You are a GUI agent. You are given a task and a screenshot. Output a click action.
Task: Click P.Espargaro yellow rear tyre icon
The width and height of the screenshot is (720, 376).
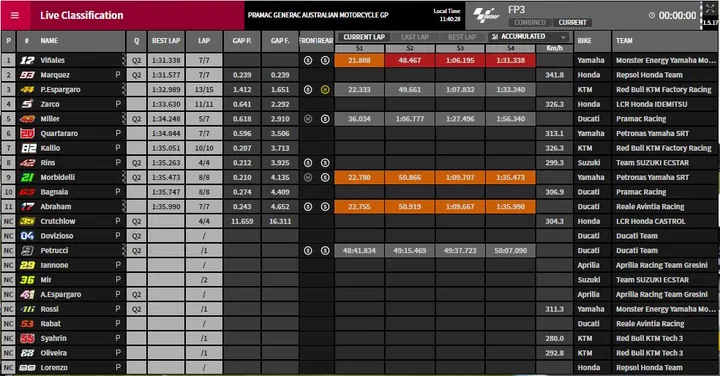point(325,90)
